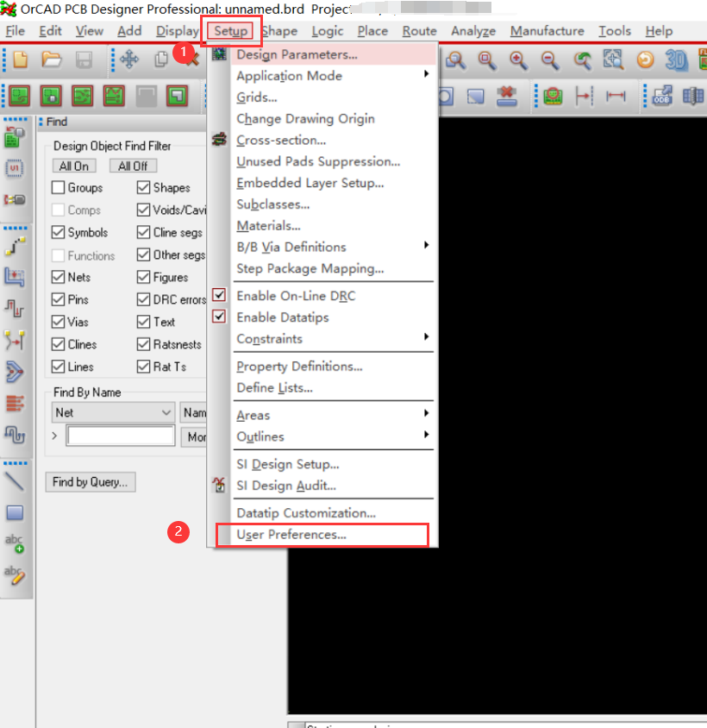This screenshot has height=728, width=707.
Task: Click the Edit Text abc-pencil tool
Action: [x=15, y=575]
